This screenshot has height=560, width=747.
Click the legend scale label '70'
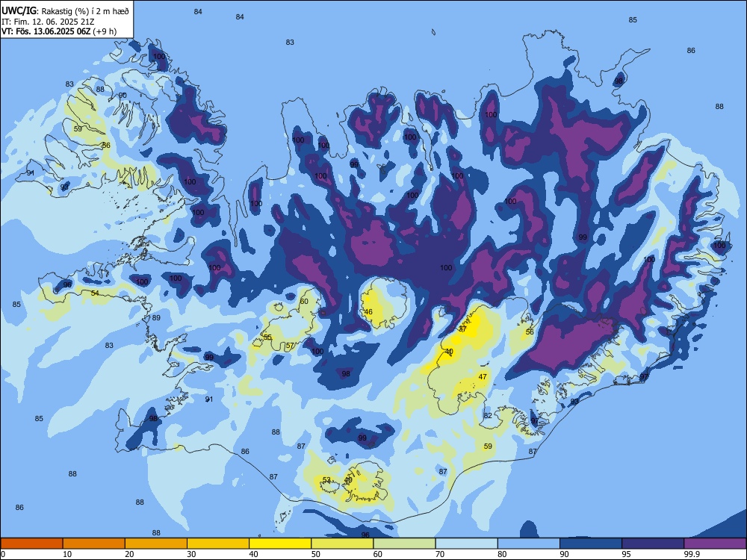440,554
